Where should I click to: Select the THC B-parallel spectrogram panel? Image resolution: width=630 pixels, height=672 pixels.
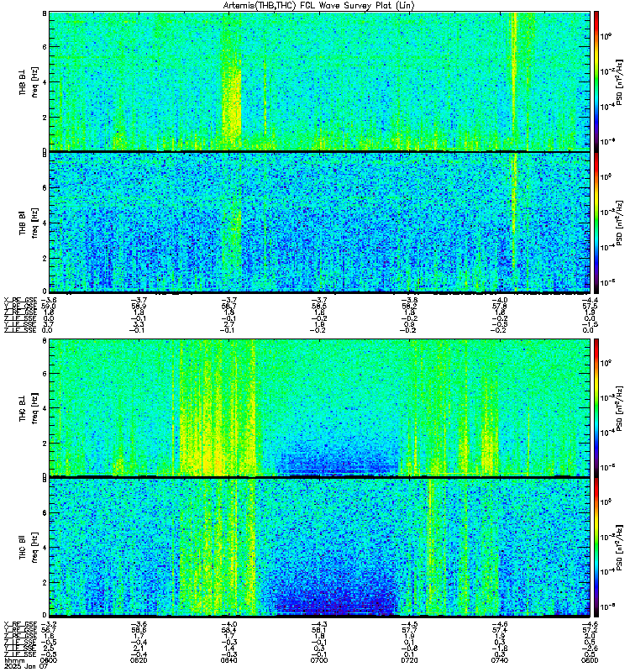(319, 547)
